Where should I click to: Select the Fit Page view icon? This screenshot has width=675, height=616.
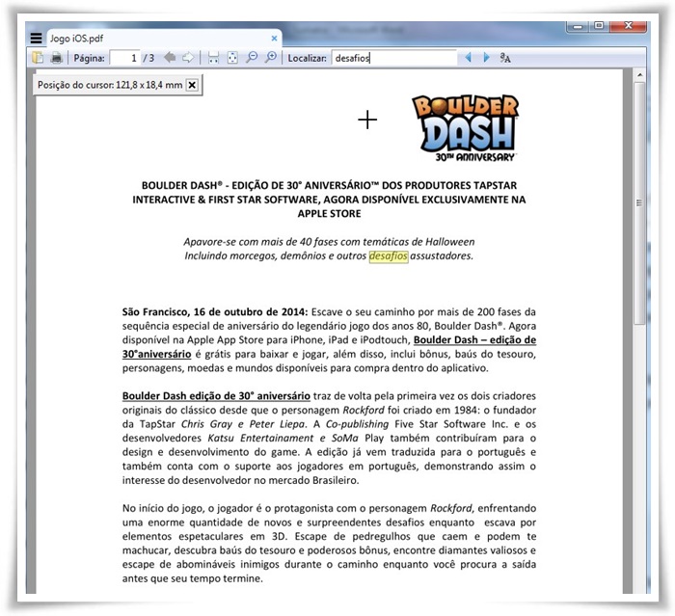pos(232,58)
